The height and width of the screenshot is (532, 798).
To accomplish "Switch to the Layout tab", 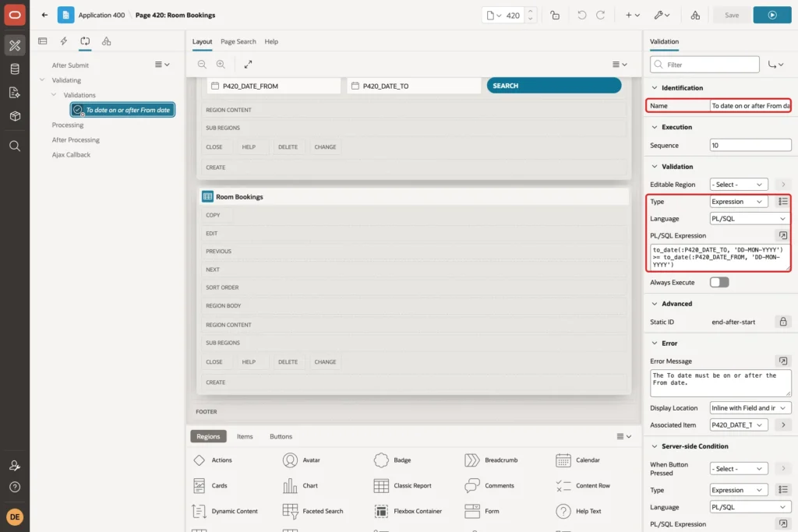I will pyautogui.click(x=202, y=41).
